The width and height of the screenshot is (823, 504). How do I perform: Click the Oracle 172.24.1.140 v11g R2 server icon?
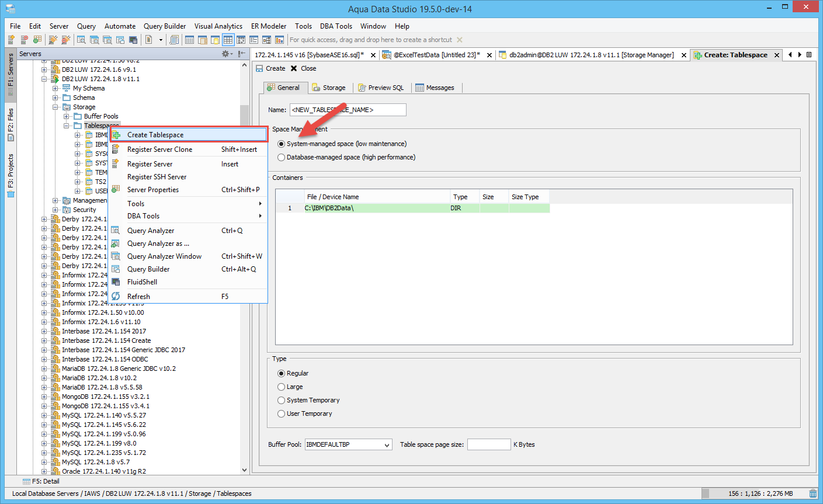[x=55, y=471]
